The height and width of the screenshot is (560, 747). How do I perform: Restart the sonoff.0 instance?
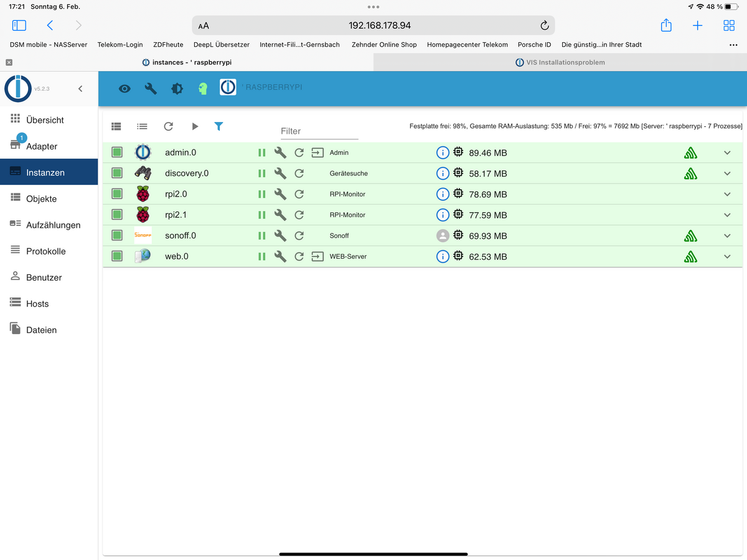(299, 236)
